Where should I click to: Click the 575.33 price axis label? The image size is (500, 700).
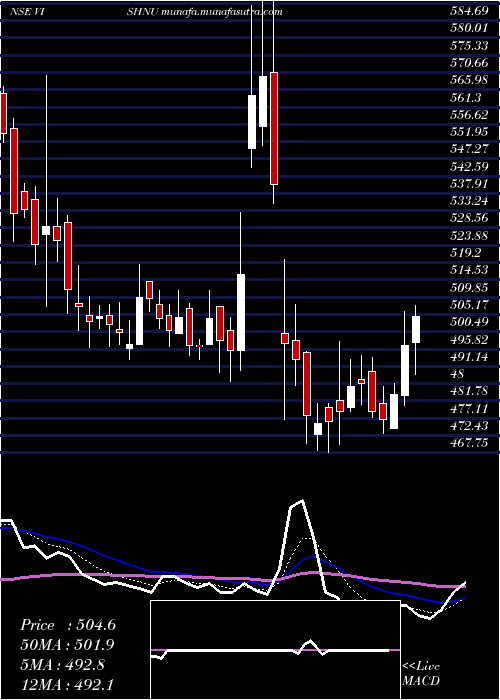(469, 46)
